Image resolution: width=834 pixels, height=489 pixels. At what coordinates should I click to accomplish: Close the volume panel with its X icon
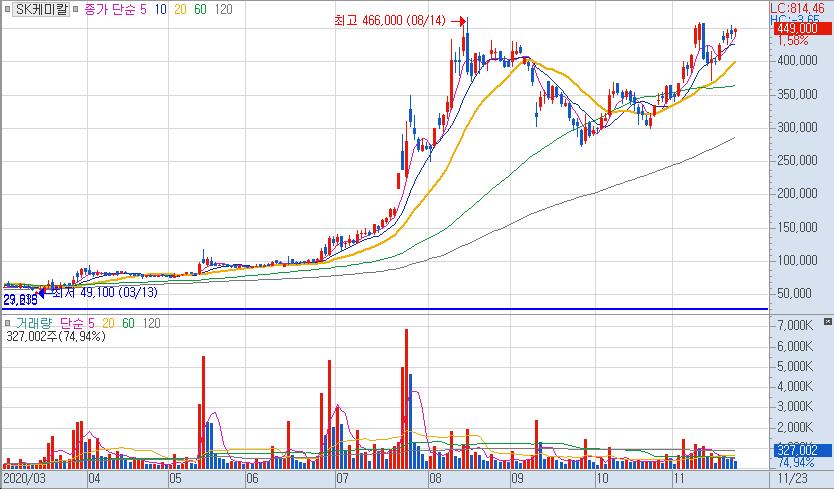pyautogui.click(x=828, y=321)
